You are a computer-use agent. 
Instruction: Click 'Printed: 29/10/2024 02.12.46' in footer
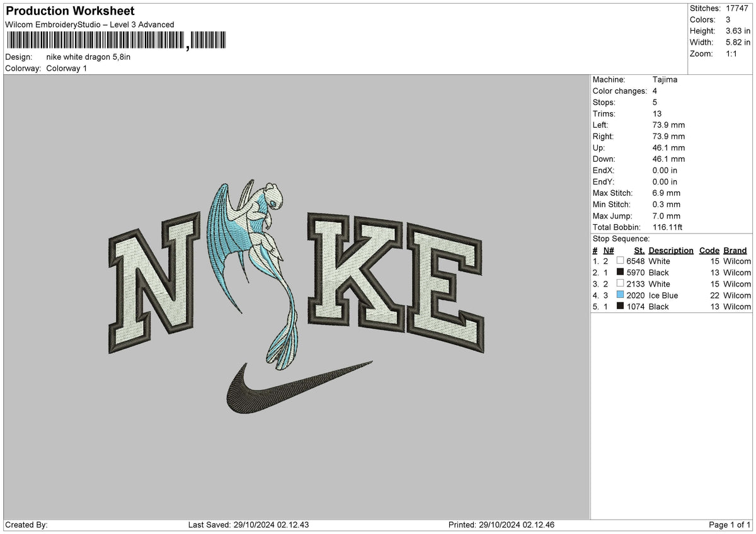click(x=501, y=525)
